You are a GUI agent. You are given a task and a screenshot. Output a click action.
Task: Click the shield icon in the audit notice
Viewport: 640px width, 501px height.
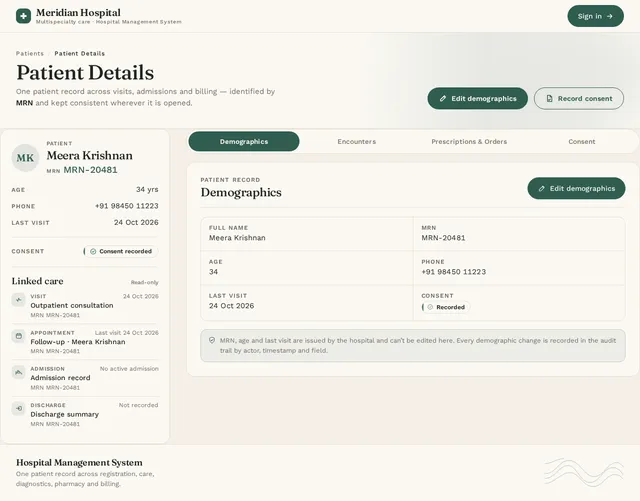coord(212,340)
